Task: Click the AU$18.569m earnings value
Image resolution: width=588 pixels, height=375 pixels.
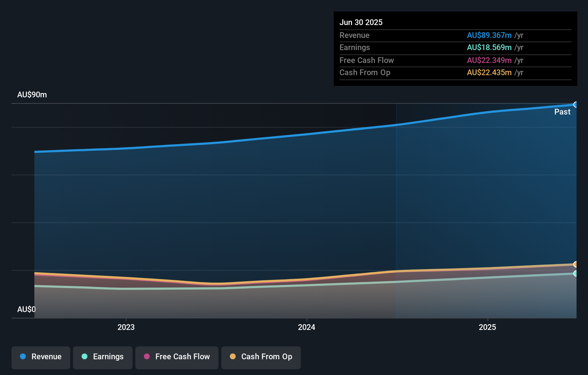Action: (489, 47)
